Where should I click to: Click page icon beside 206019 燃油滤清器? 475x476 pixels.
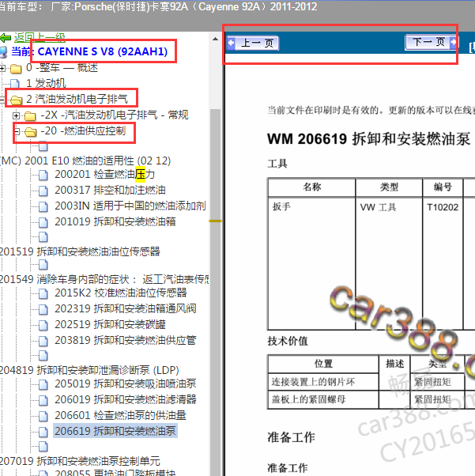[43, 400]
